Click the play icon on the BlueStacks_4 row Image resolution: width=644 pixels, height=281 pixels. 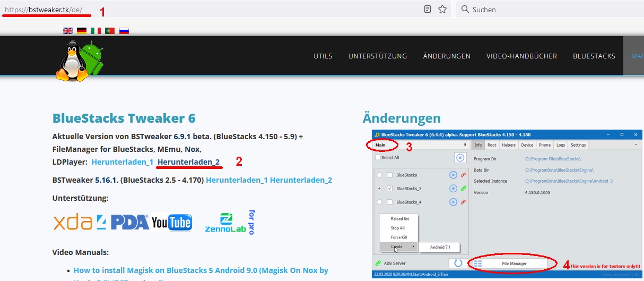454,202
